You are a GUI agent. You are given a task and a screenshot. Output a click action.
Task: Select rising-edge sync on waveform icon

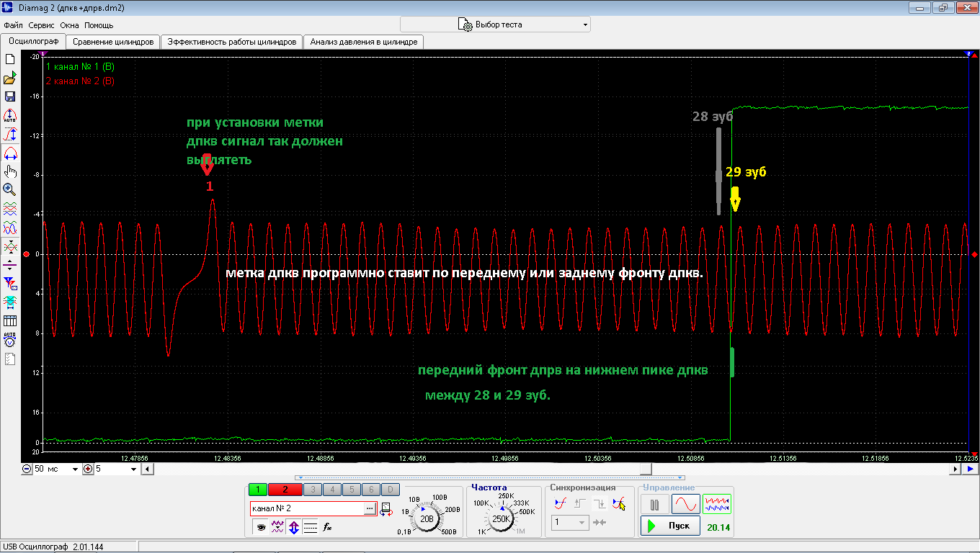pyautogui.click(x=560, y=504)
